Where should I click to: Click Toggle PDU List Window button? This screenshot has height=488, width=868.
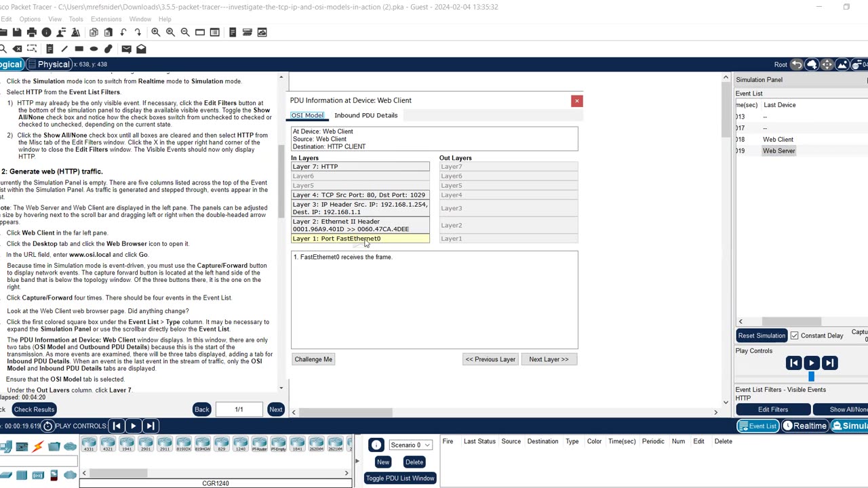click(400, 479)
